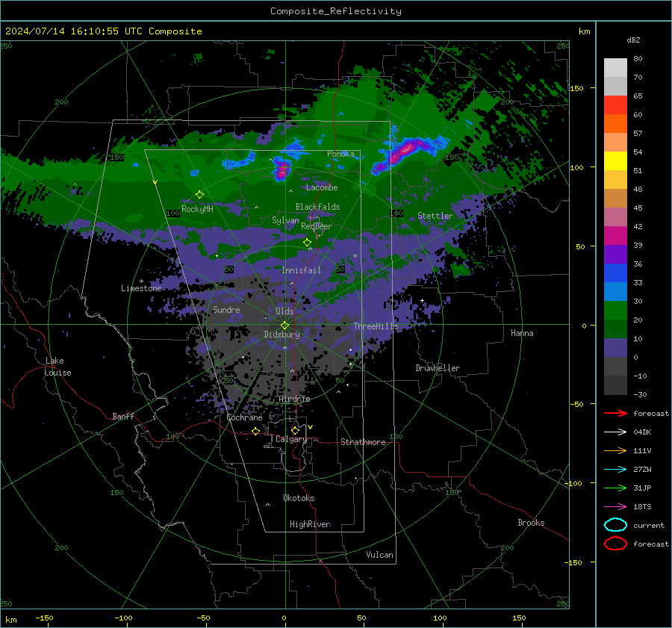
Task: Click the pink storm cell northwest of Lacombe
Action: tap(282, 170)
